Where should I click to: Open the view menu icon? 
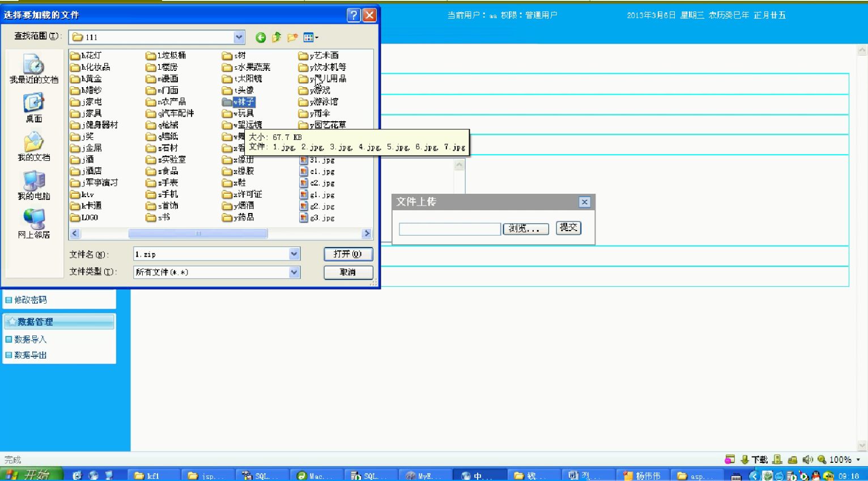(x=308, y=37)
